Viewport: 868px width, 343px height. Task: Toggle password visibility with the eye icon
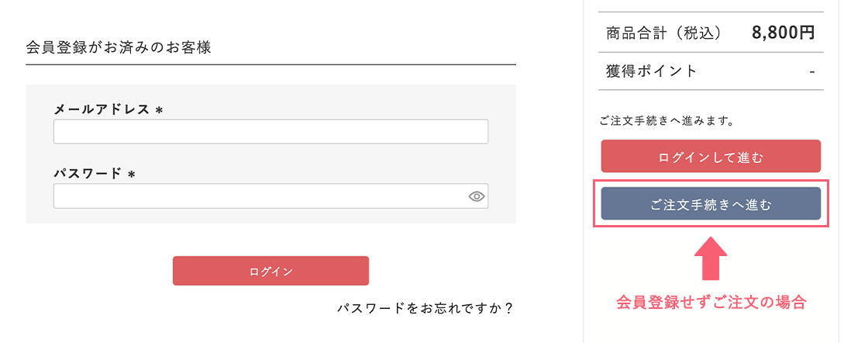tap(477, 196)
